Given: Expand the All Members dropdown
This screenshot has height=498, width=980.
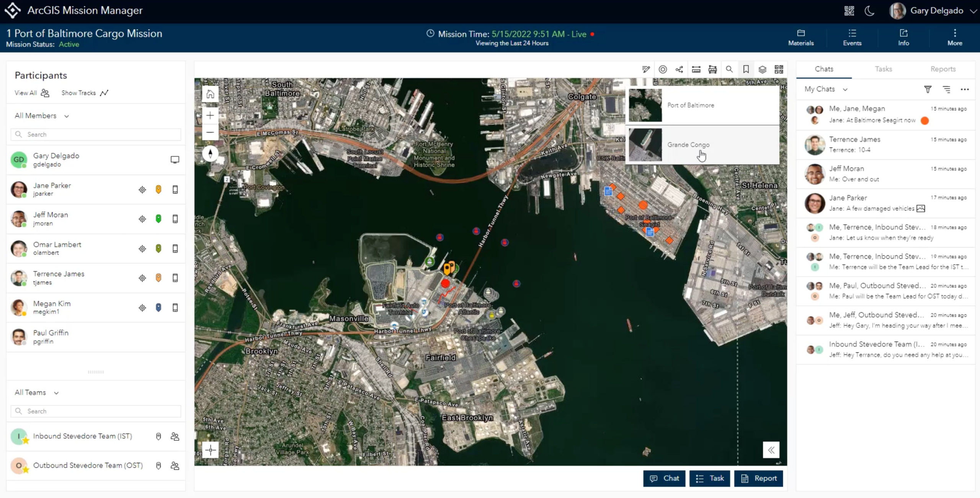Looking at the screenshot, I should point(42,116).
